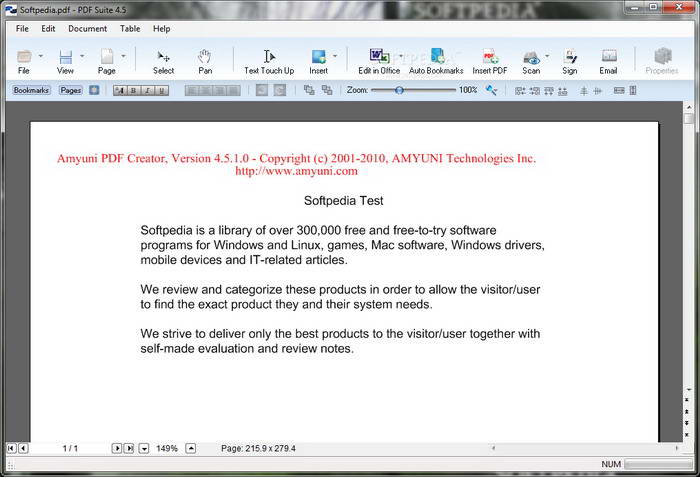
Task: Click zoom-out arrow left of 149%
Action: (x=144, y=448)
